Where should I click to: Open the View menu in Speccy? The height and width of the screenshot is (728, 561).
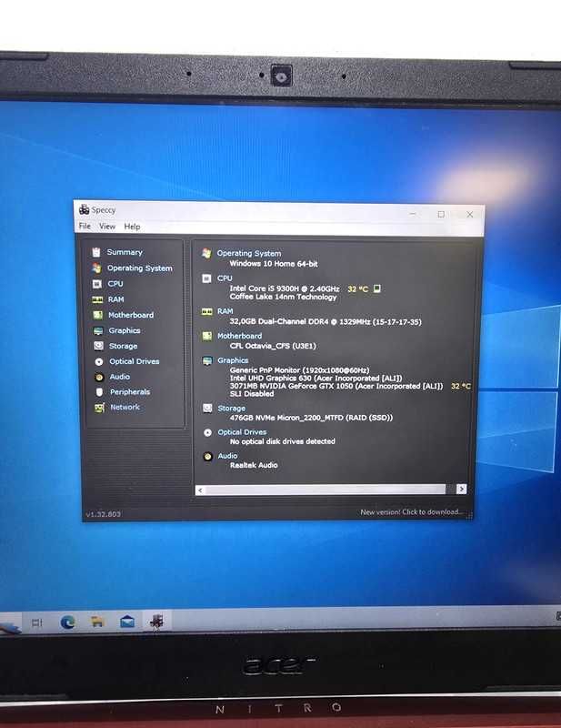[x=107, y=226]
